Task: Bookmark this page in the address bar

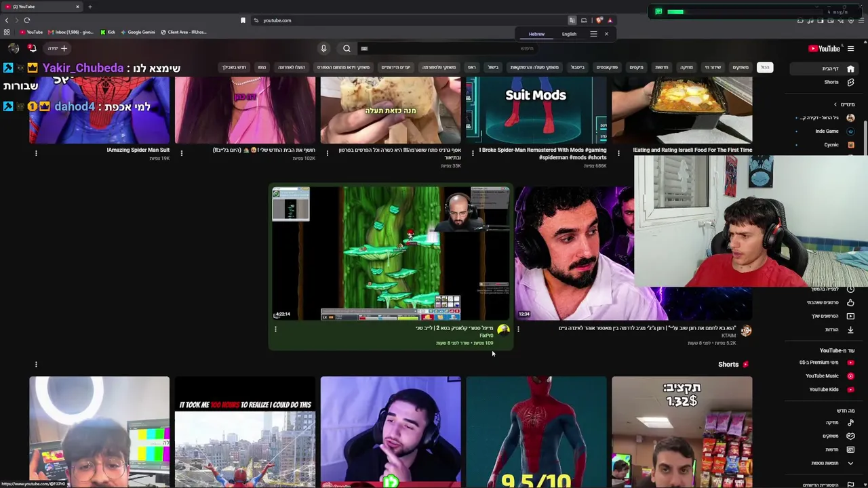Action: [x=243, y=20]
